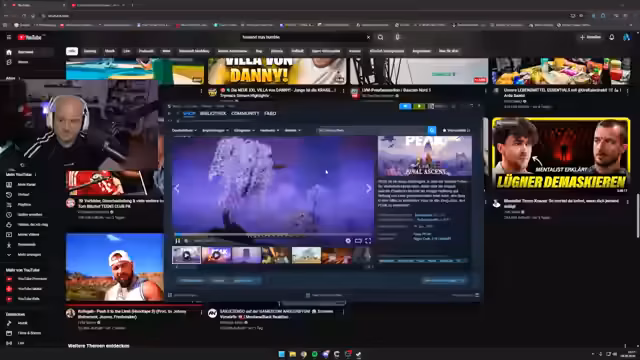Click the YouTube search magnifier icon
This screenshot has height=360, width=640.
(x=380, y=37)
